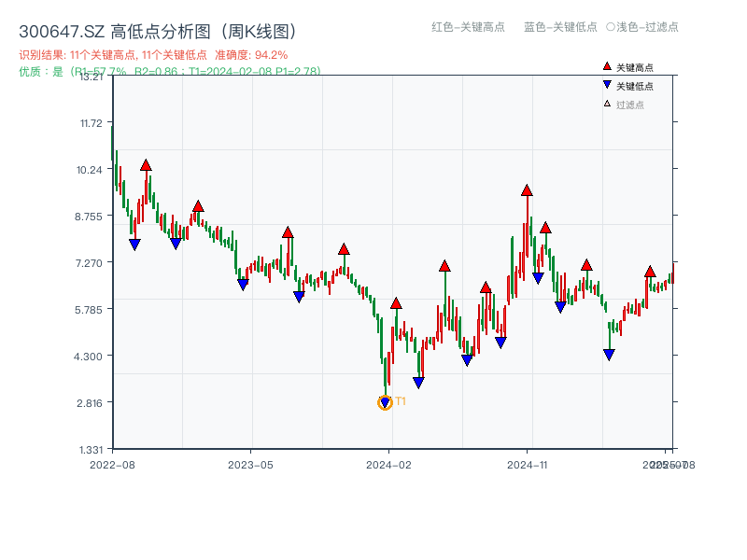Viewport: 747px width, 560px height.
Task: Click the orange T1 label
Action: pos(401,401)
